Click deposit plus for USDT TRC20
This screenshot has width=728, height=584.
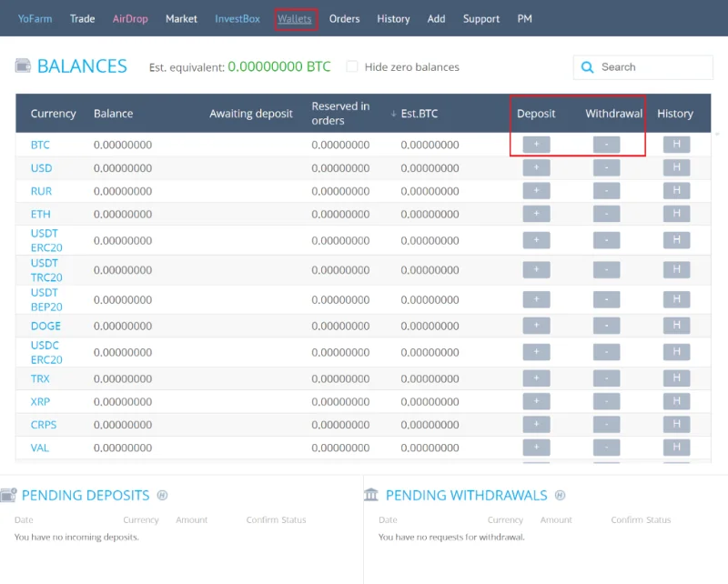tap(536, 270)
